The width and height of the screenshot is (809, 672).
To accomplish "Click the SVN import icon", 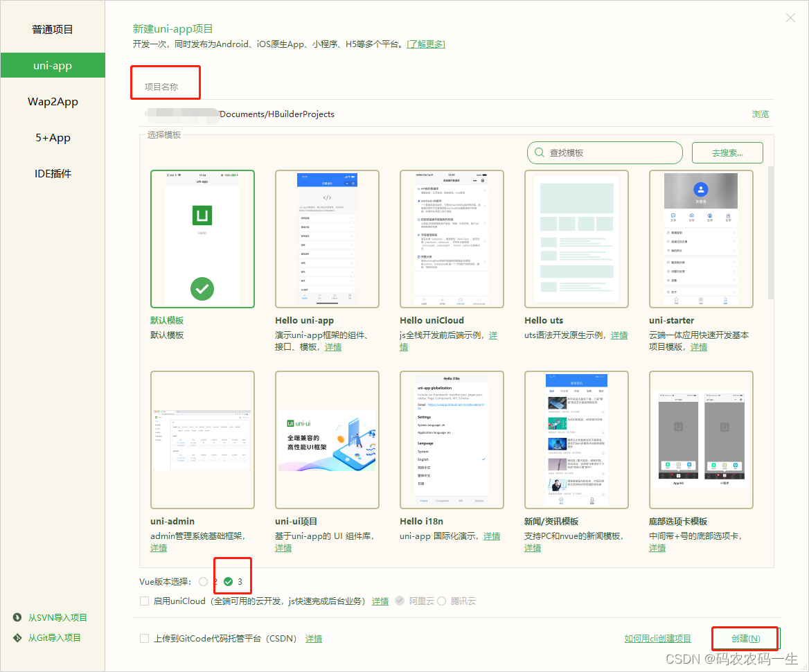I will 17,617.
